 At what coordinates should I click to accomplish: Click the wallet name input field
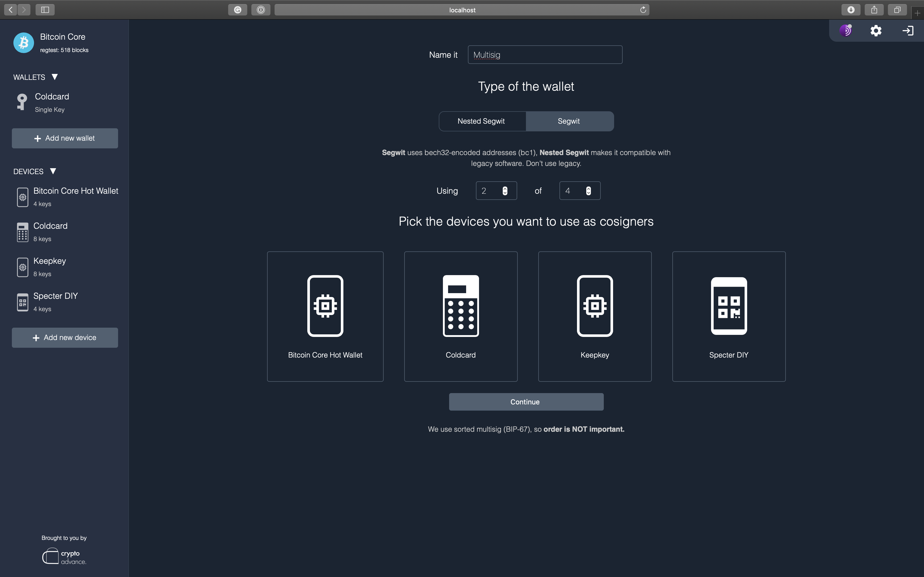click(x=545, y=55)
